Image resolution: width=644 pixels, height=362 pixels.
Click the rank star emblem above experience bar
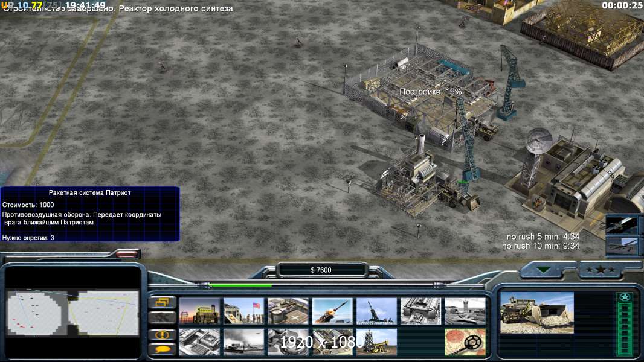625,297
